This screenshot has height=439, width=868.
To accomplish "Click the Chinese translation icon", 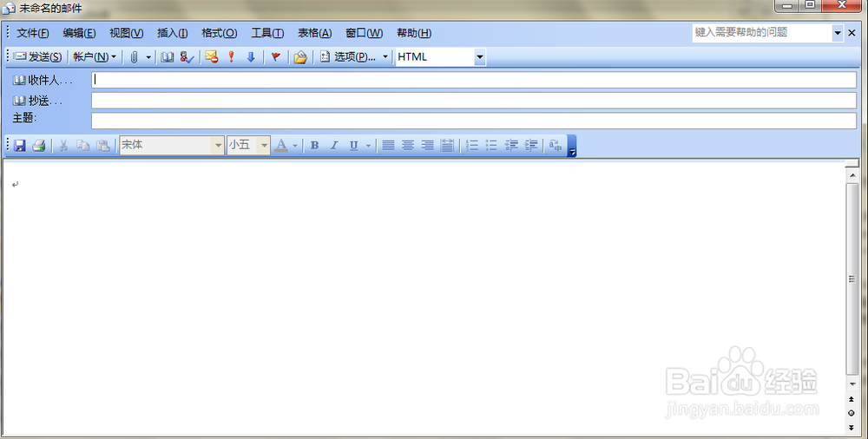I will [x=556, y=146].
